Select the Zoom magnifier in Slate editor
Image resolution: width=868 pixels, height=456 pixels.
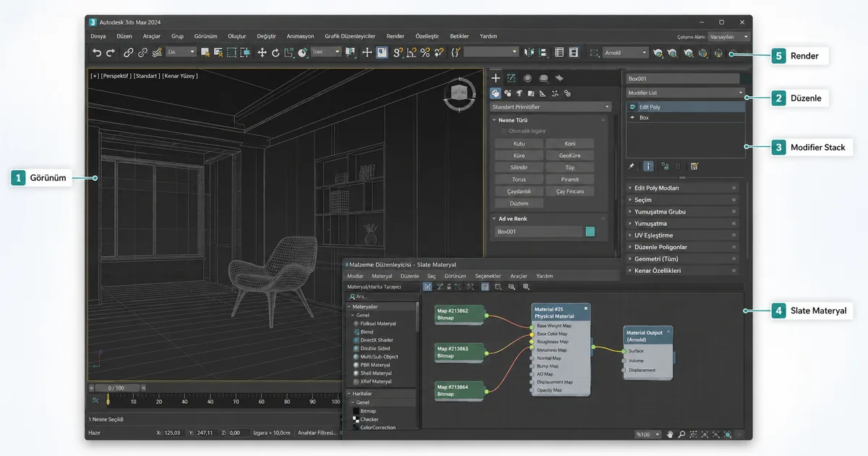[681, 434]
